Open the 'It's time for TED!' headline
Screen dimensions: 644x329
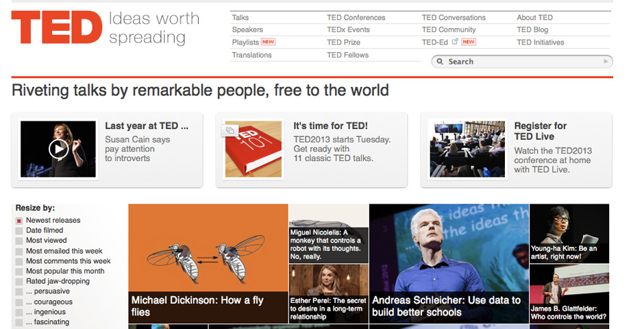(x=330, y=125)
